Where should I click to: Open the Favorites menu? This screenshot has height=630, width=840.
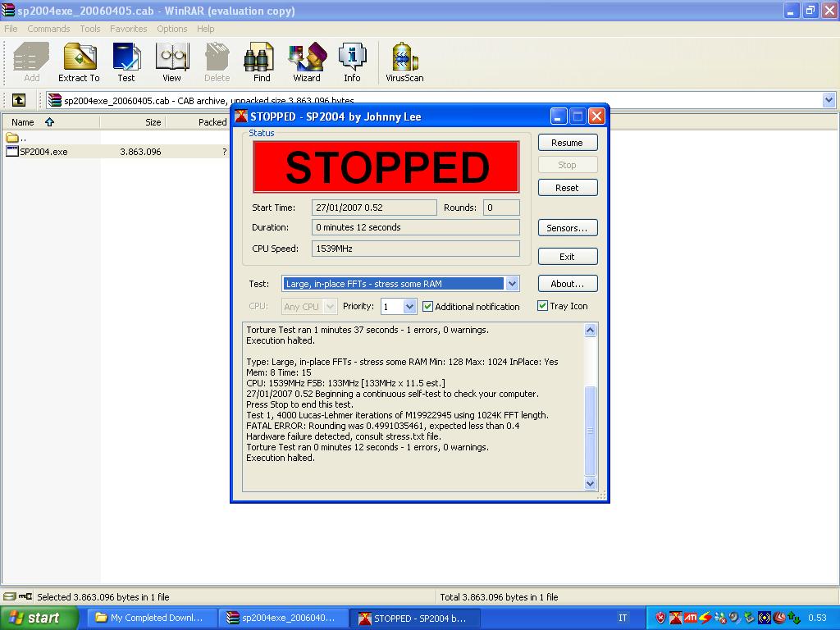tap(129, 29)
